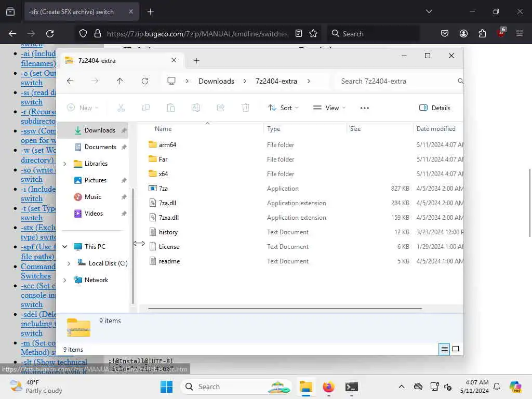The image size is (532, 399).
Task: Expand the Network tree node
Action: tap(65, 280)
